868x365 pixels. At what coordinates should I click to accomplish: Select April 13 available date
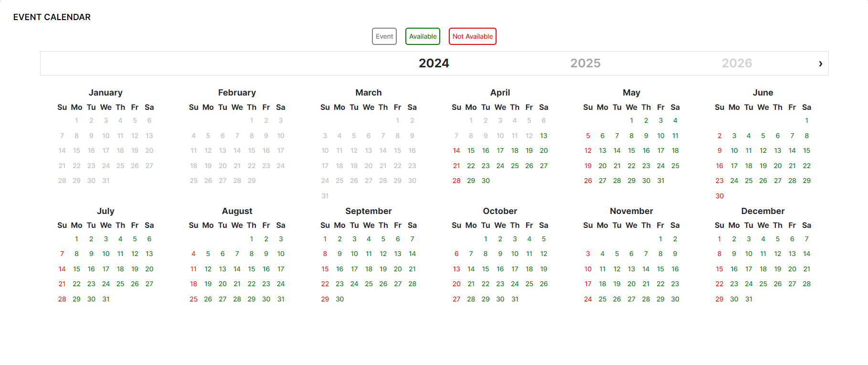544,136
